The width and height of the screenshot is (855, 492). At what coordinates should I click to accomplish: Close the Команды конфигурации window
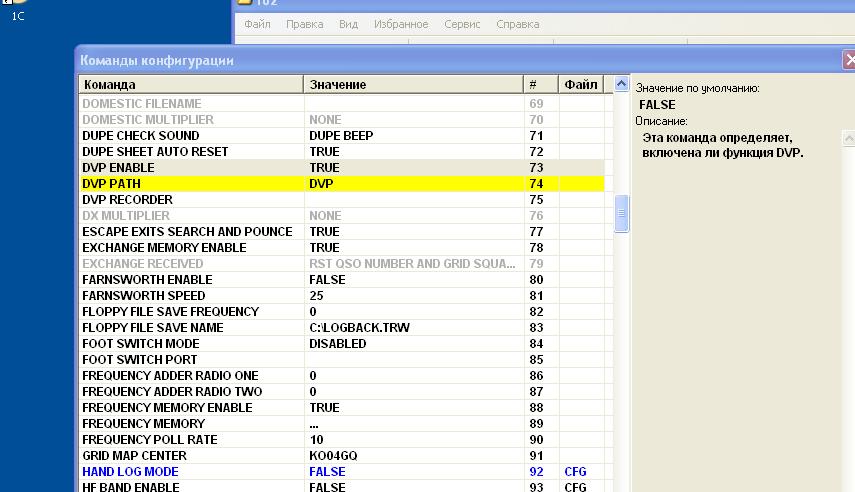[x=849, y=60]
